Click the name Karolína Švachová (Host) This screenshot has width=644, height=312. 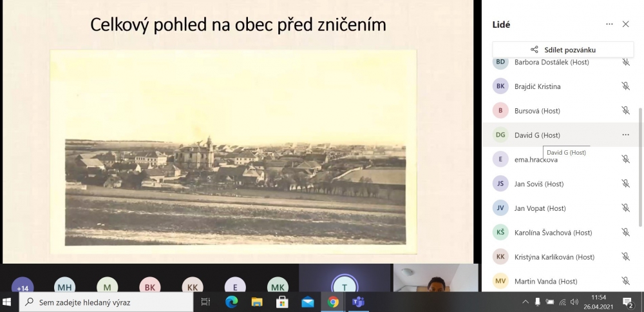pyautogui.click(x=553, y=232)
